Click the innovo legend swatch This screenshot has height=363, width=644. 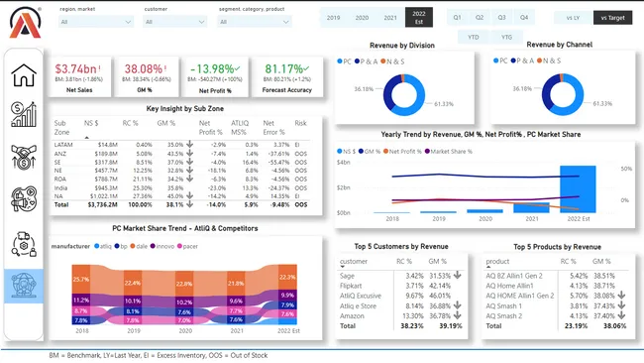coord(153,246)
